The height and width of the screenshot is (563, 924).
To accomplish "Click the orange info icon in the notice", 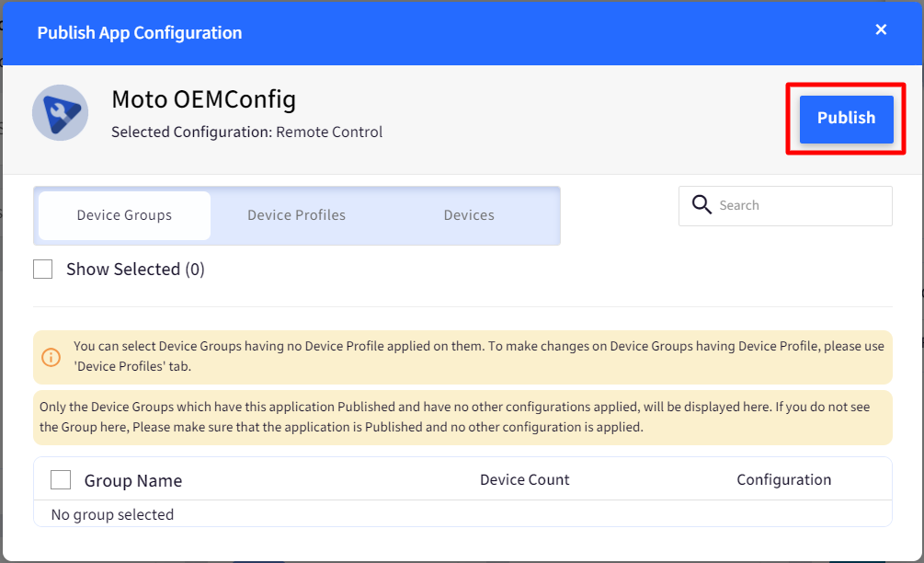I will coord(51,357).
